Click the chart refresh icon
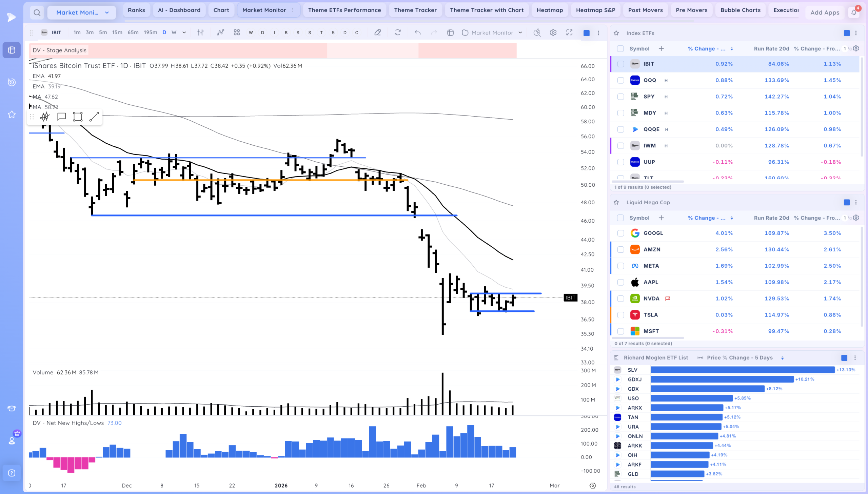The width and height of the screenshot is (868, 494). [x=397, y=33]
